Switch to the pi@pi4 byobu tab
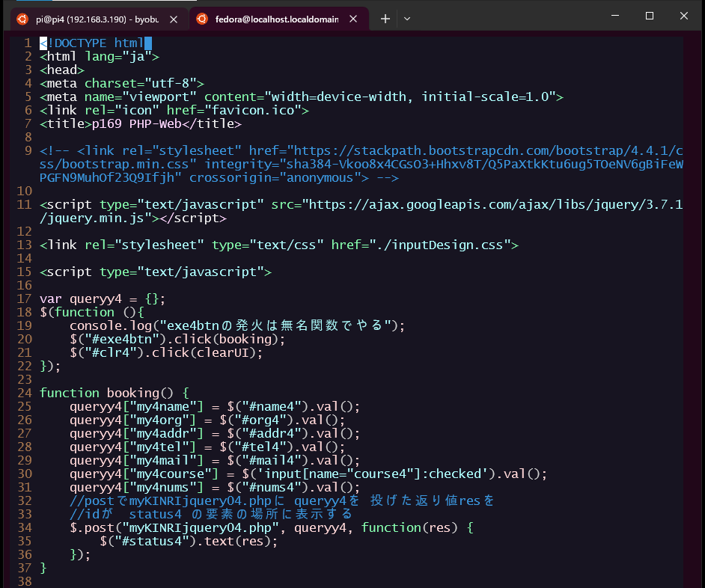This screenshot has height=588, width=705. 97,19
